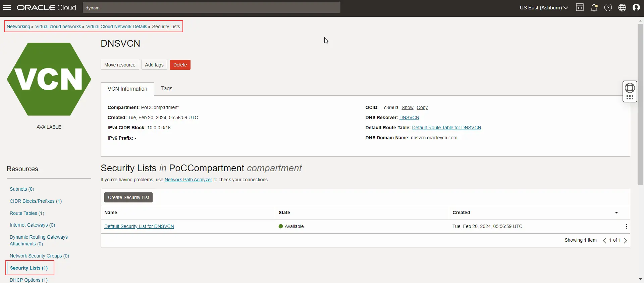Click the search field containing dynam
The height and width of the screenshot is (283, 644).
(x=211, y=8)
